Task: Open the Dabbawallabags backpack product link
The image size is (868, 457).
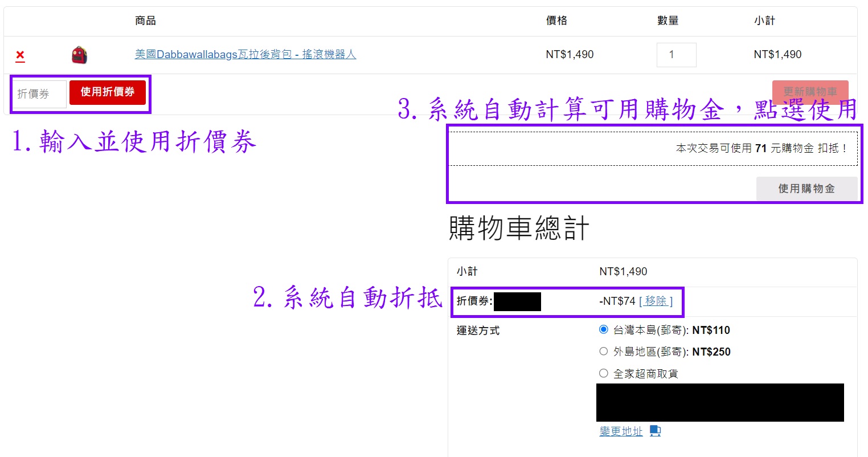Action: click(x=245, y=55)
